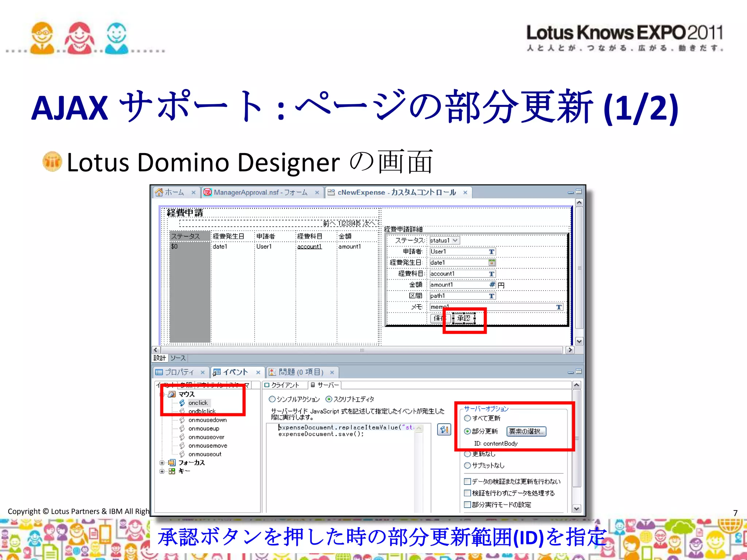Switch to サーバー script tab

pyautogui.click(x=325, y=385)
